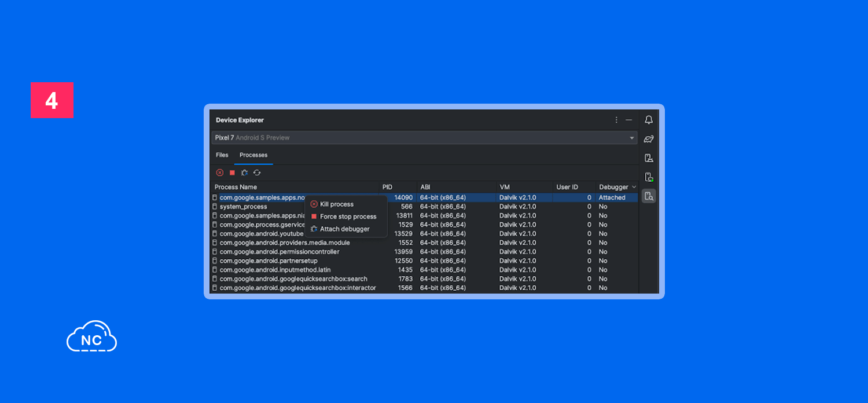Open the Device Explorer options kebab menu
The image size is (868, 403).
pyautogui.click(x=616, y=120)
